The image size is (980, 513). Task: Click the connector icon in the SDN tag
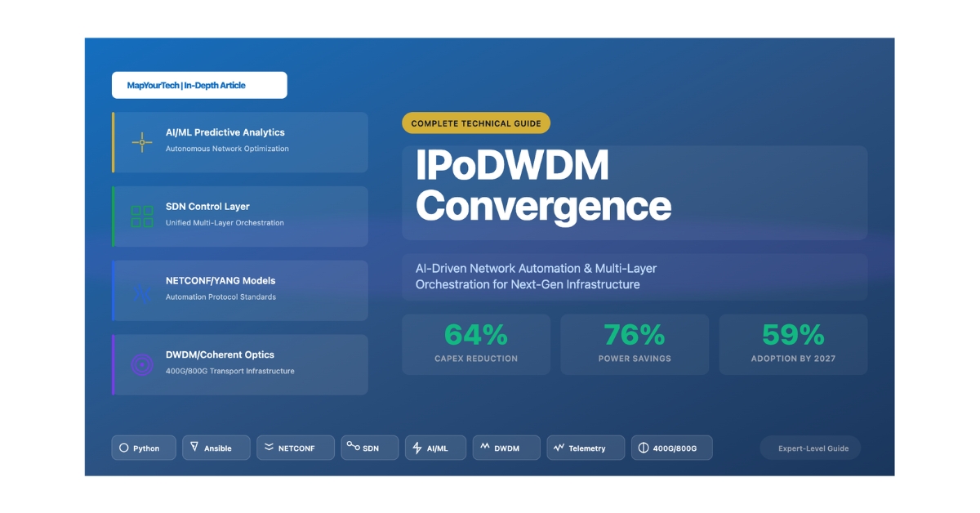tap(353, 446)
